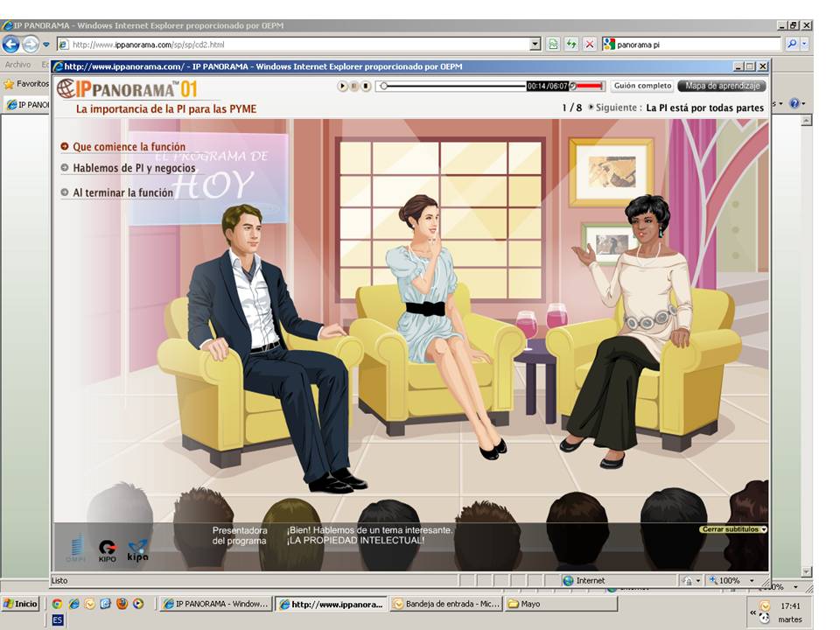Open Favoritos in the browser toolbar
The width and height of the screenshot is (840, 630).
point(26,84)
